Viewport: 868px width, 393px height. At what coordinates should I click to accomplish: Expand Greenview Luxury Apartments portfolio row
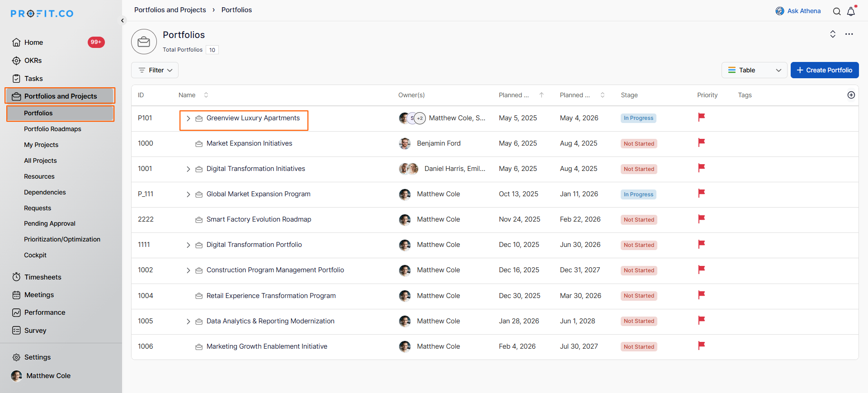point(188,118)
